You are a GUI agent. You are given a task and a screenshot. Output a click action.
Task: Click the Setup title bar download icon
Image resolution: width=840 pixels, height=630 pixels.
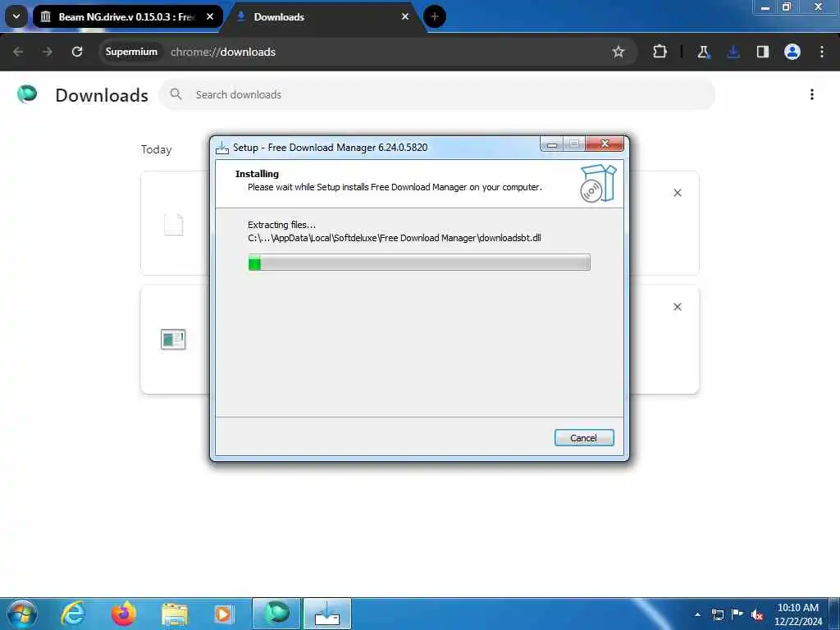tap(221, 148)
